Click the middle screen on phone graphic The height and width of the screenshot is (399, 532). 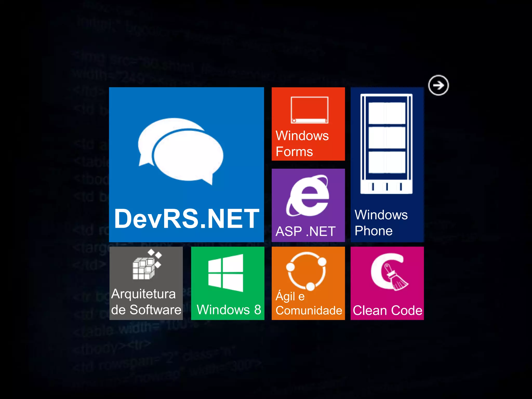387,138
